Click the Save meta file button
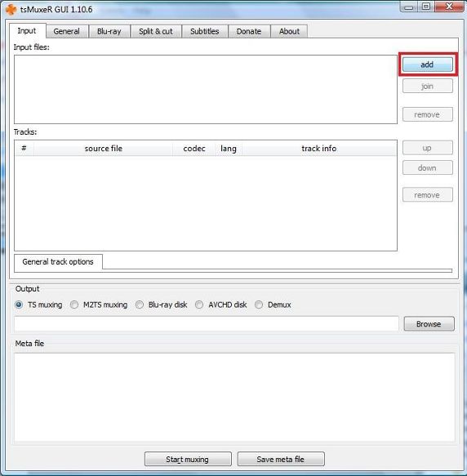The width and height of the screenshot is (467, 476). [x=281, y=459]
